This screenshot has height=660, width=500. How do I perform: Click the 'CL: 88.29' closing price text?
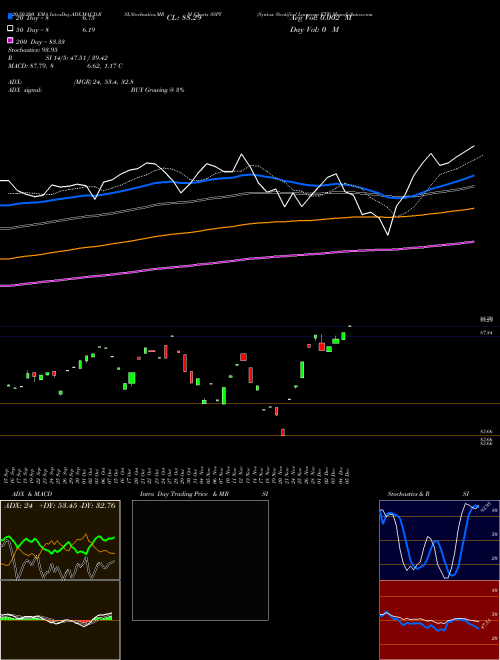(x=184, y=18)
